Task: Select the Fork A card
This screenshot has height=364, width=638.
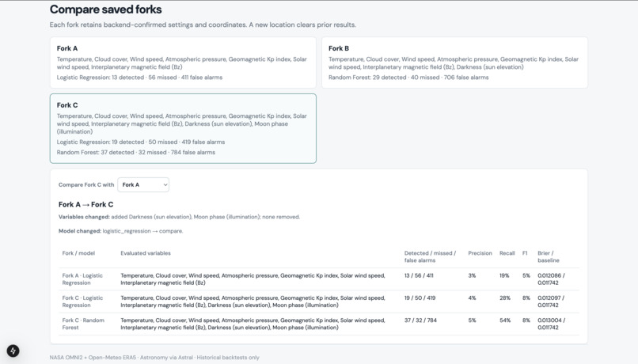Action: [x=183, y=63]
